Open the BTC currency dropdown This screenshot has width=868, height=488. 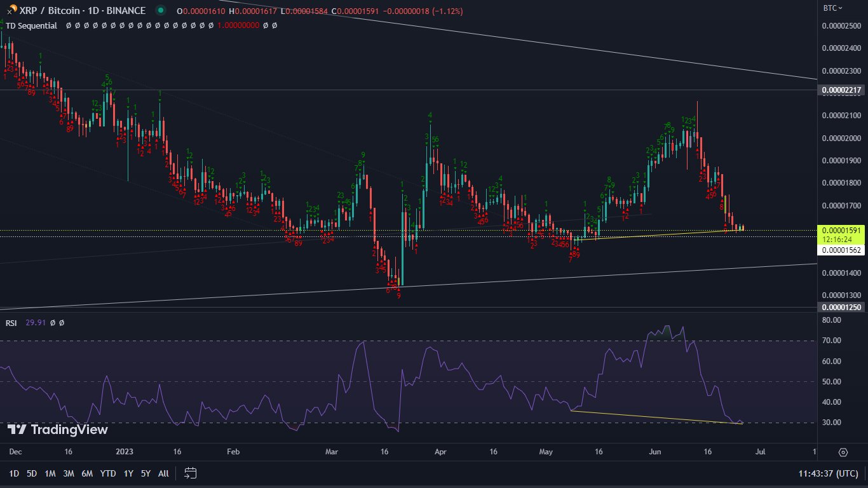click(x=833, y=8)
